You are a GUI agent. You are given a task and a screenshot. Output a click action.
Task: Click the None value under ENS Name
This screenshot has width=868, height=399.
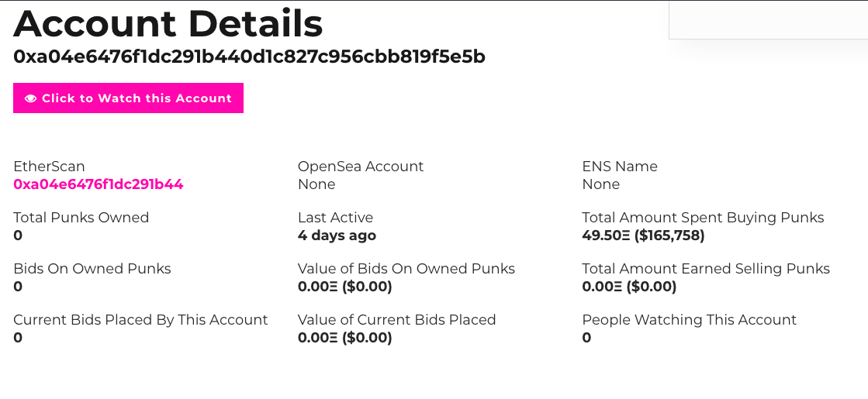[x=601, y=184]
